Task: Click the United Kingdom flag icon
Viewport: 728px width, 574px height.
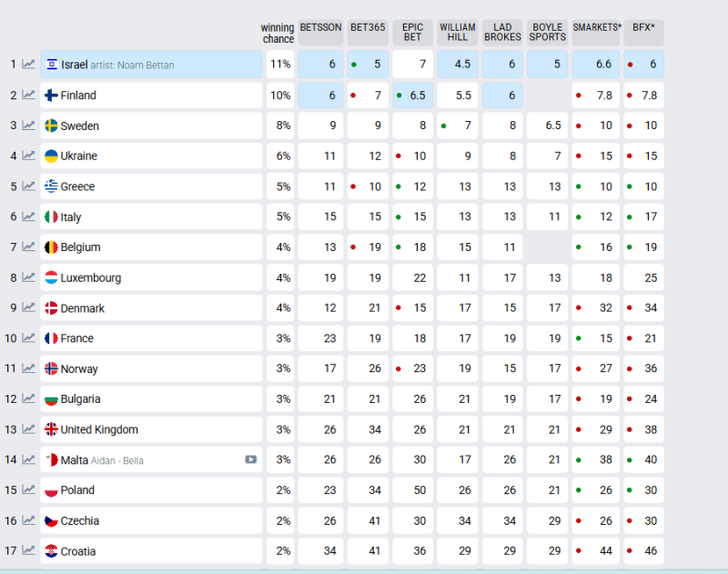Action: pos(52,429)
